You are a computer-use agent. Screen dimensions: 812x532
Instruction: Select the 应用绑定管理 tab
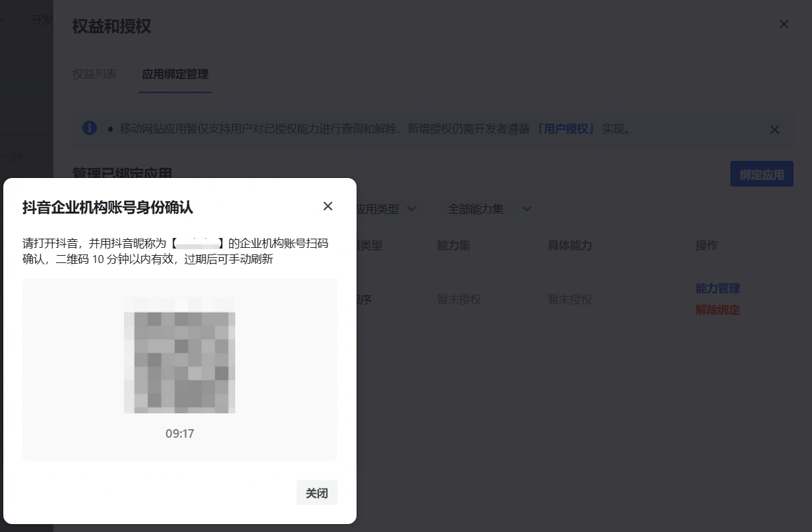175,74
